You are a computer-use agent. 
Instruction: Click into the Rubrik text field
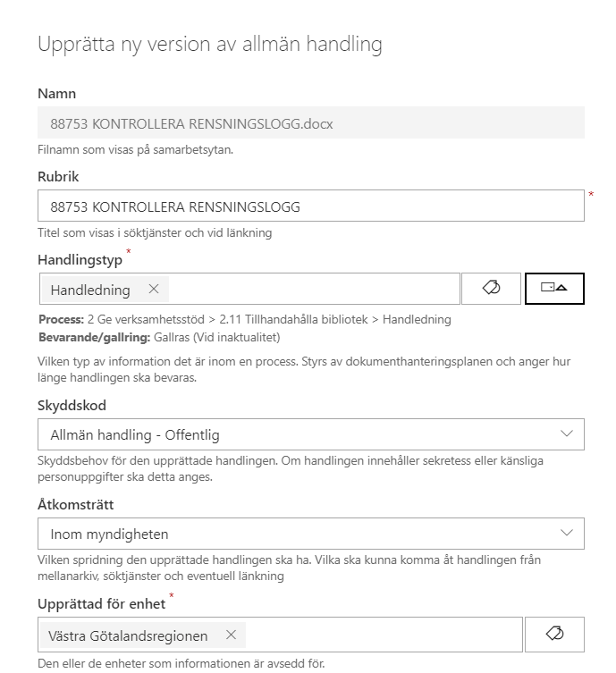click(x=311, y=206)
